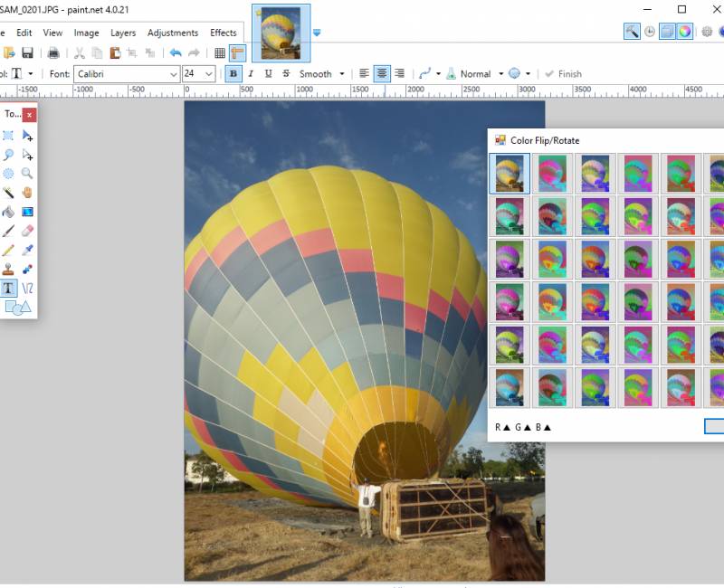Select the Pencil tool

pyautogui.click(x=8, y=251)
